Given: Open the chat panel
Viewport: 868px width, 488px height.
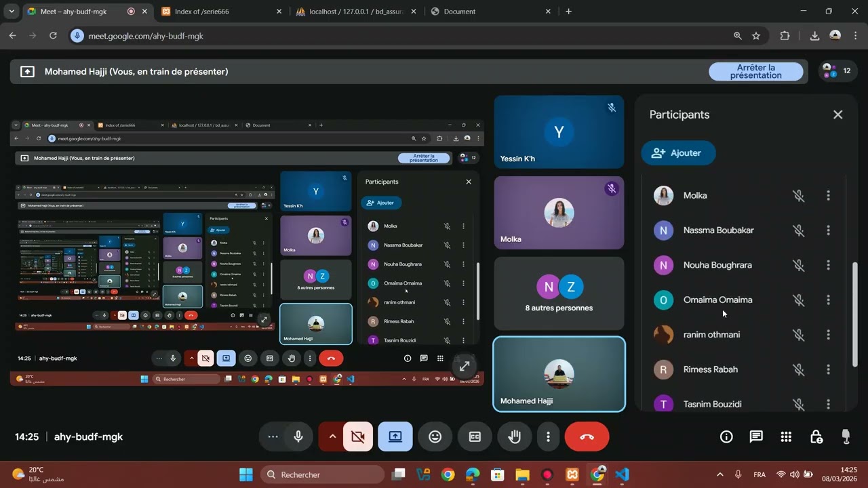Looking at the screenshot, I should (756, 437).
